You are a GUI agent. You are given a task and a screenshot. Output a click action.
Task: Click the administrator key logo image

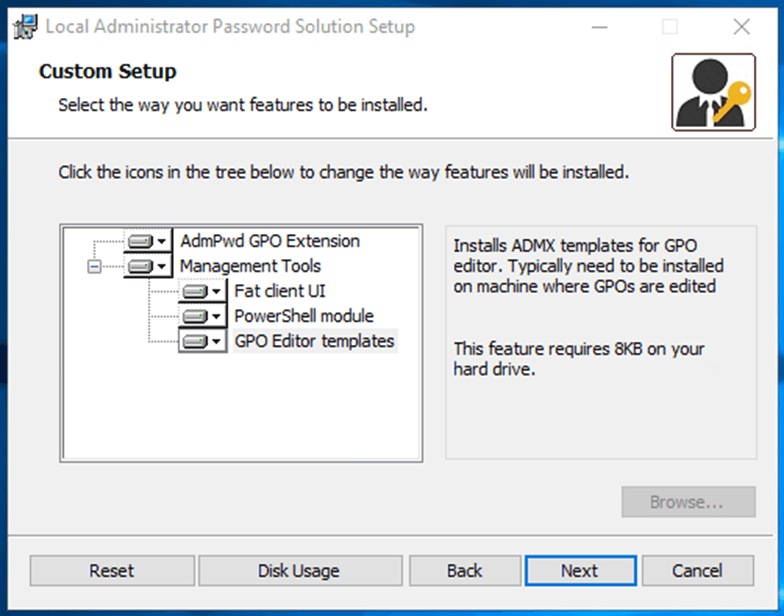(x=714, y=92)
